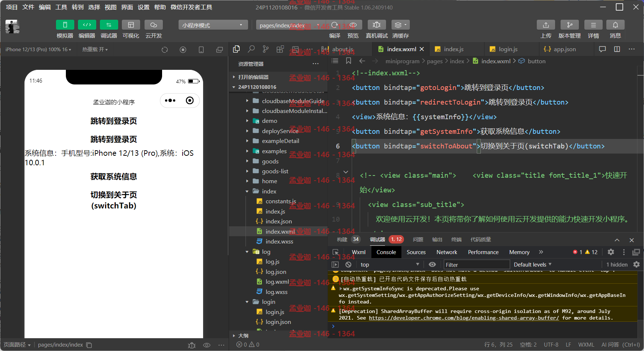This screenshot has height=351, width=644.
Task: Expand the demo folder
Action: point(269,121)
